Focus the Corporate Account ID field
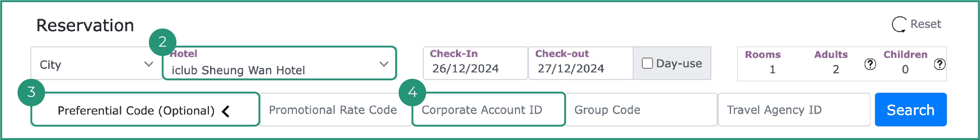980x140 pixels. click(x=489, y=110)
